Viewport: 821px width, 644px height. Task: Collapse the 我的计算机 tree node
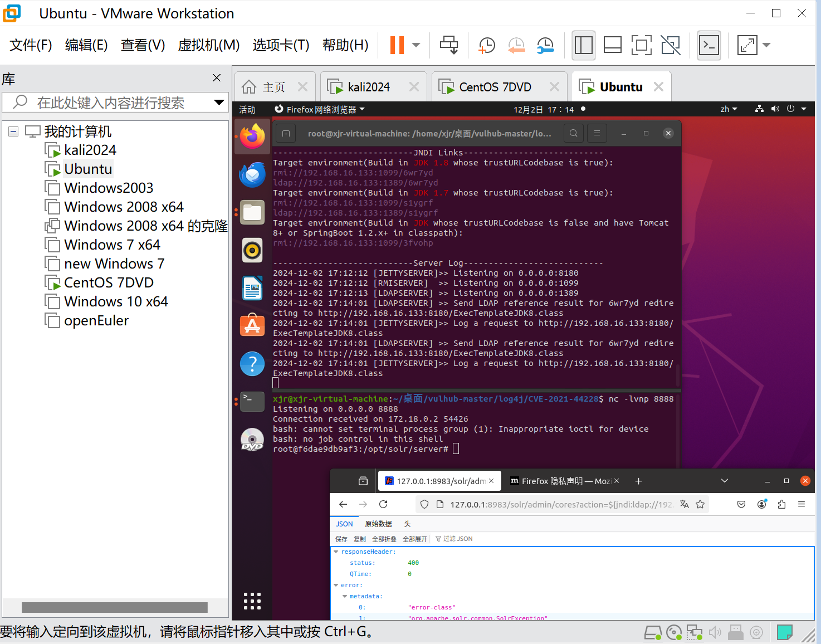point(13,131)
